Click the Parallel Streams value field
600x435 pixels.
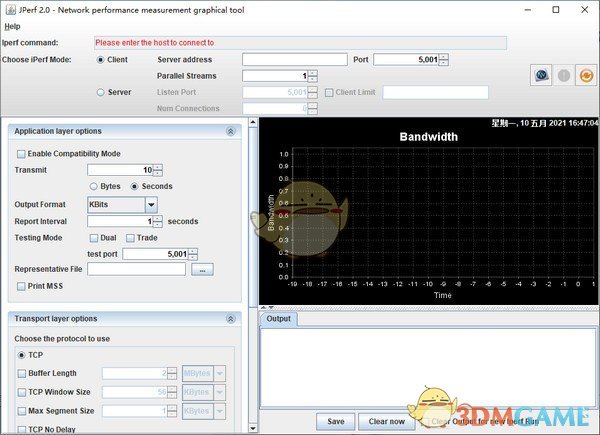tap(275, 76)
